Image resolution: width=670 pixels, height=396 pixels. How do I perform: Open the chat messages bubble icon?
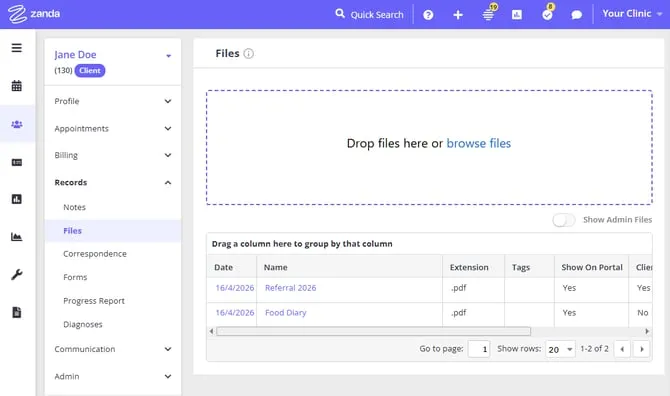click(x=576, y=15)
